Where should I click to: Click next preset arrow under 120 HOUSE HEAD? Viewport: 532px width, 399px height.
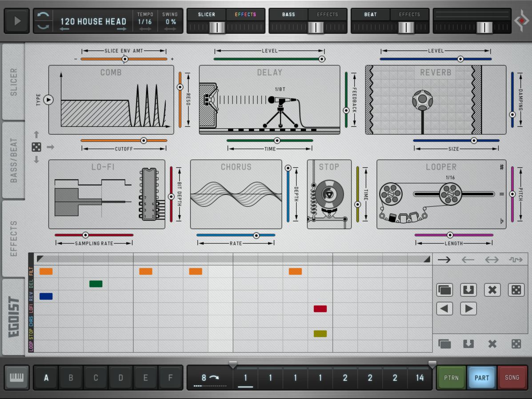pos(121,29)
